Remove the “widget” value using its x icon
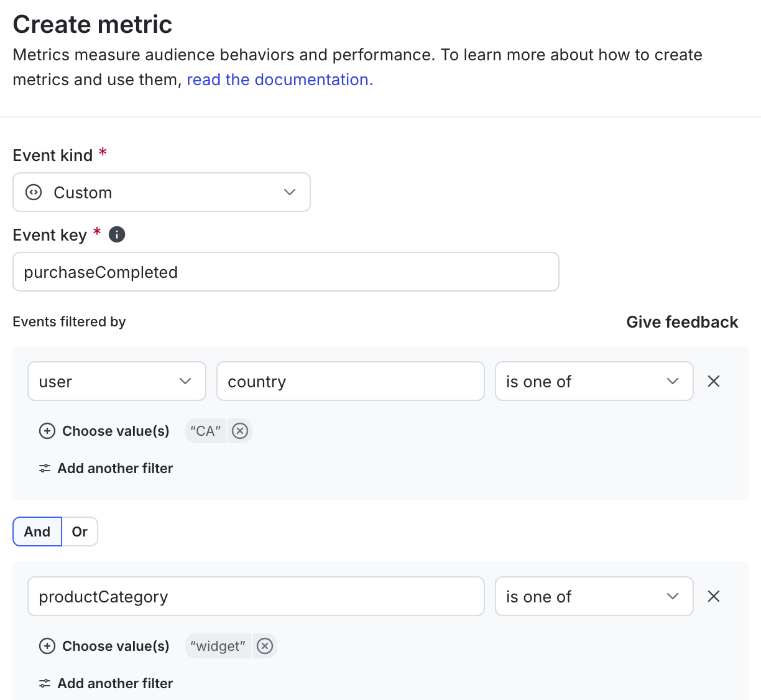The image size is (761, 700). 265,646
